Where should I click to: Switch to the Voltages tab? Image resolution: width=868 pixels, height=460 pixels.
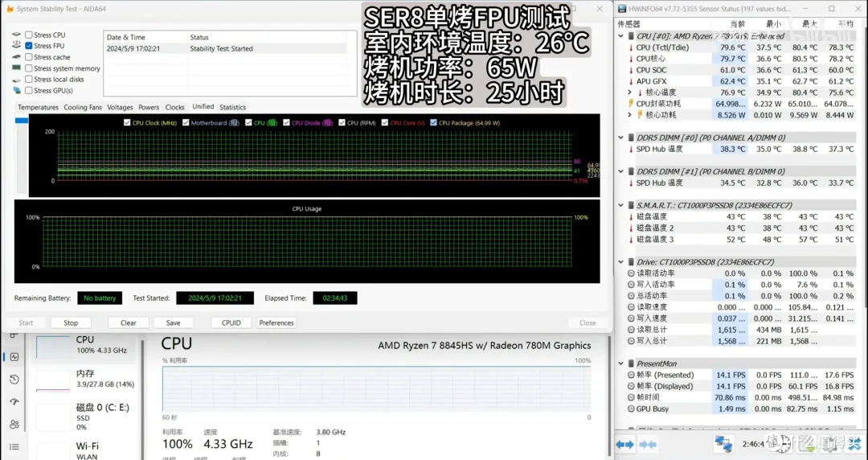tap(120, 108)
